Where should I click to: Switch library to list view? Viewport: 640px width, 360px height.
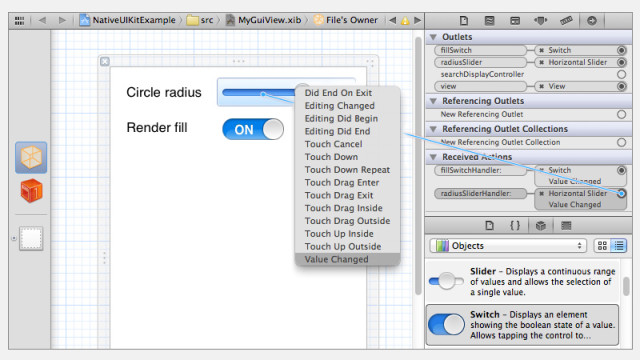[x=619, y=246]
